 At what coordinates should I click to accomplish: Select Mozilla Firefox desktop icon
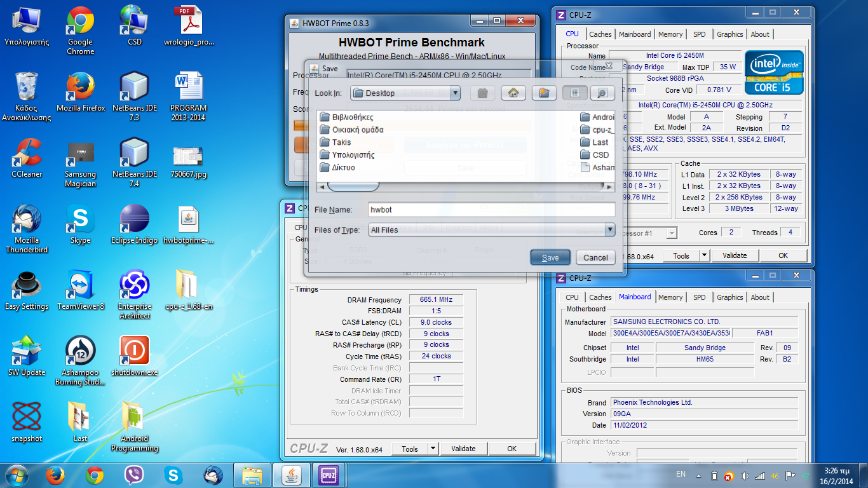tap(81, 92)
